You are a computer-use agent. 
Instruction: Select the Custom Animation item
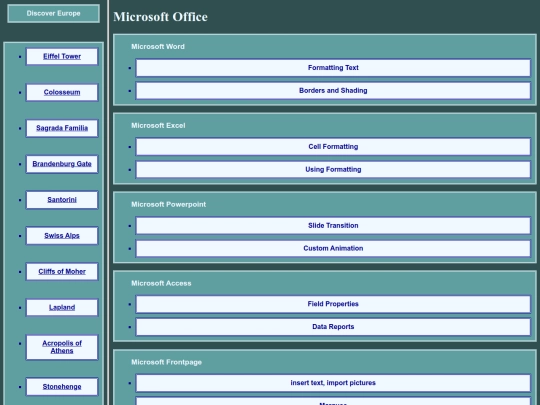click(333, 248)
